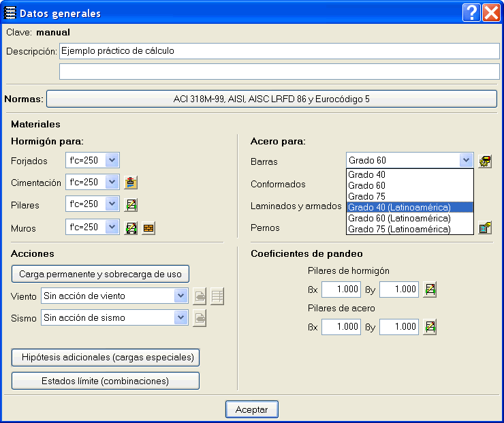
Task: Open the help question mark button
Action: (470, 12)
